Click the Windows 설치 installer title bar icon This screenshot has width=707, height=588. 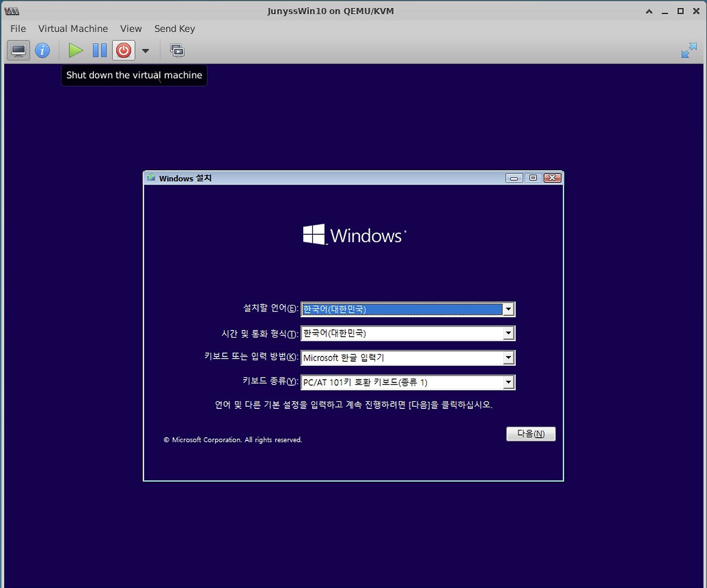tap(150, 178)
